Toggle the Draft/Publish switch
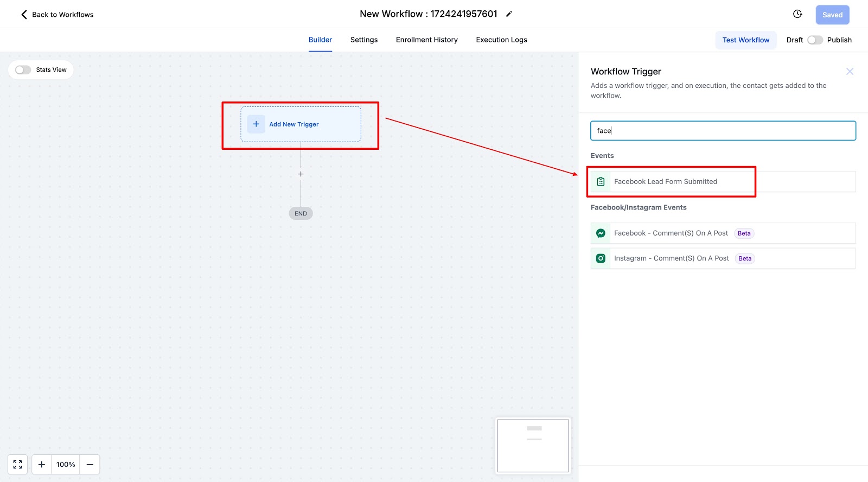 (815, 40)
